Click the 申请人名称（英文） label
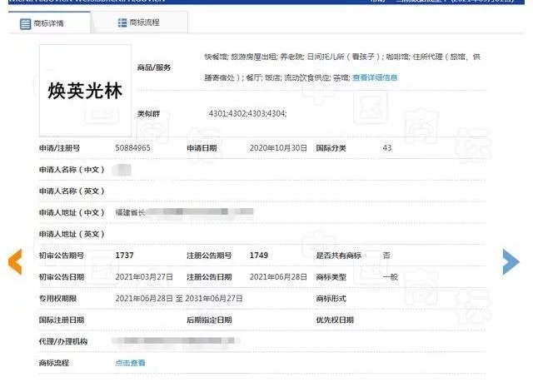The image size is (533, 392). pyautogui.click(x=72, y=191)
